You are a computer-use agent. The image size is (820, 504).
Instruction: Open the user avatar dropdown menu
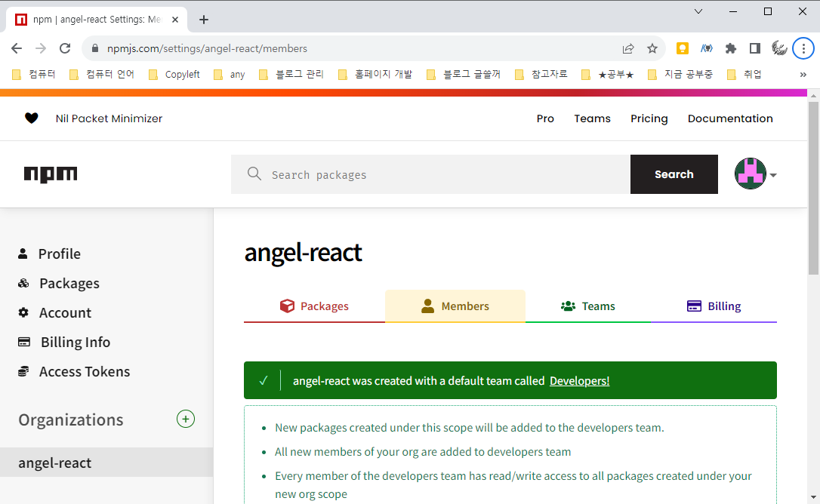pyautogui.click(x=756, y=174)
